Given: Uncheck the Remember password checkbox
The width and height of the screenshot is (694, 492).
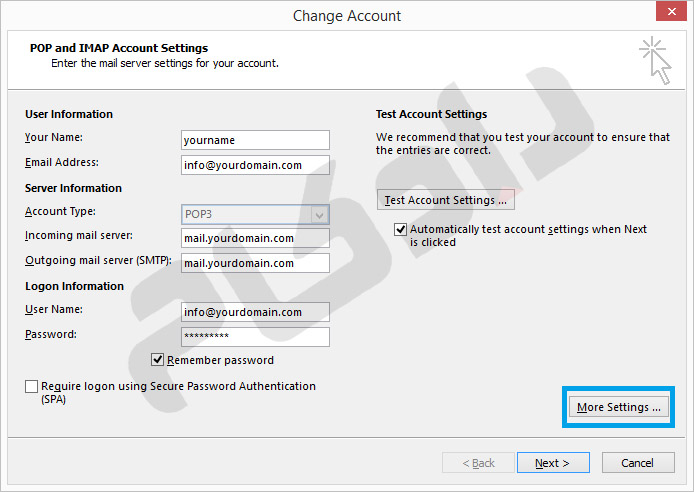Looking at the screenshot, I should pos(158,360).
